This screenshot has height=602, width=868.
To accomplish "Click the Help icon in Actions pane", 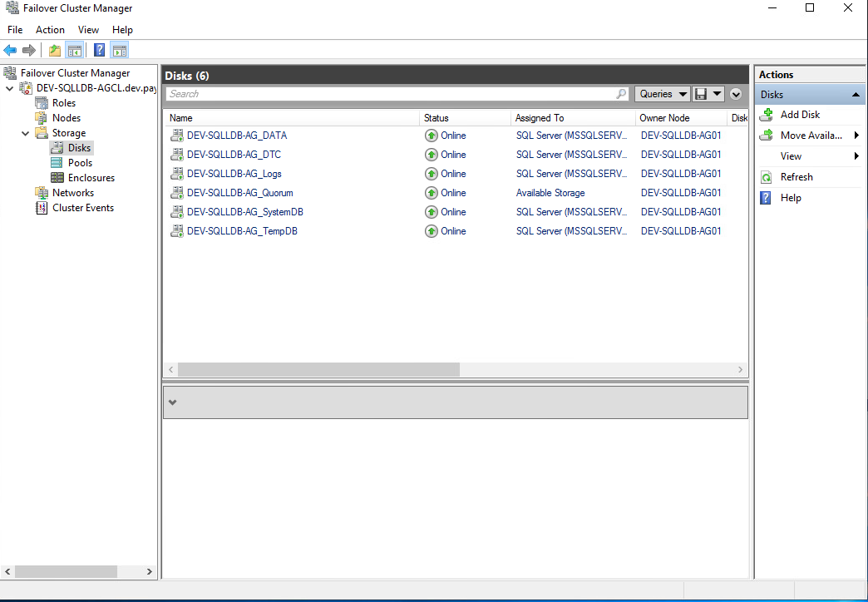I will coord(766,198).
